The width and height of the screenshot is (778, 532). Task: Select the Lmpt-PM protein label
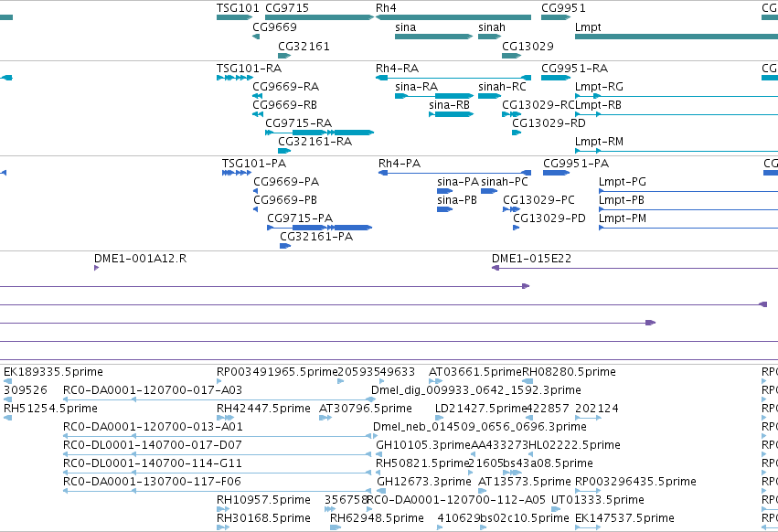[623, 218]
